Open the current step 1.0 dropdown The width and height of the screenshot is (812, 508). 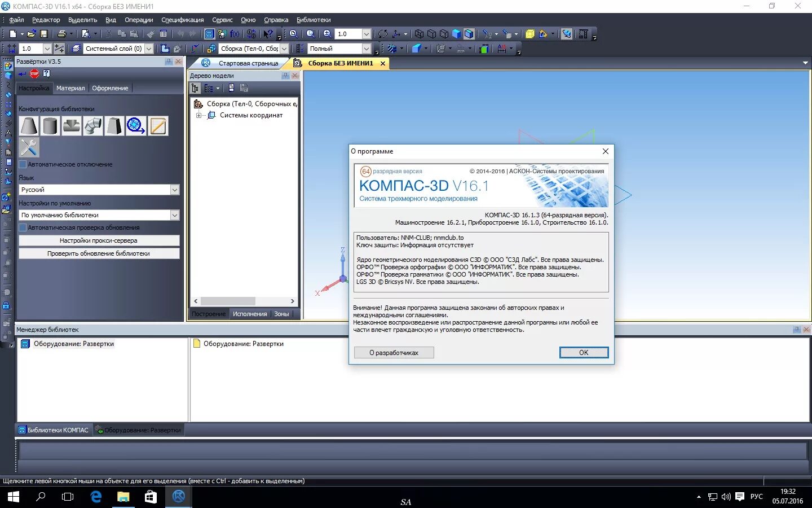click(x=47, y=49)
